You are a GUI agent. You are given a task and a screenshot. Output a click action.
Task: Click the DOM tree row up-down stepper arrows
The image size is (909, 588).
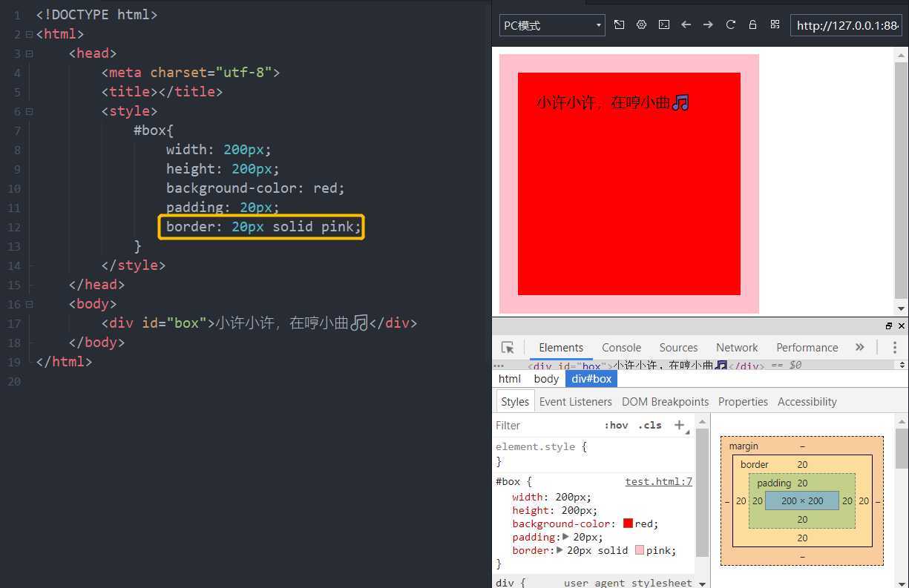902,365
